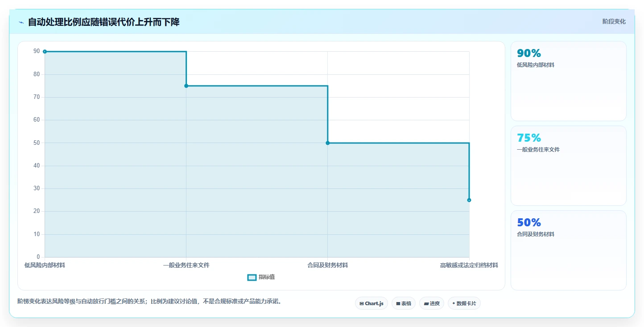Image resolution: width=644 pixels, height=327 pixels.
Task: Open the 50% 合同及财务材料 card
Action: pyautogui.click(x=569, y=250)
